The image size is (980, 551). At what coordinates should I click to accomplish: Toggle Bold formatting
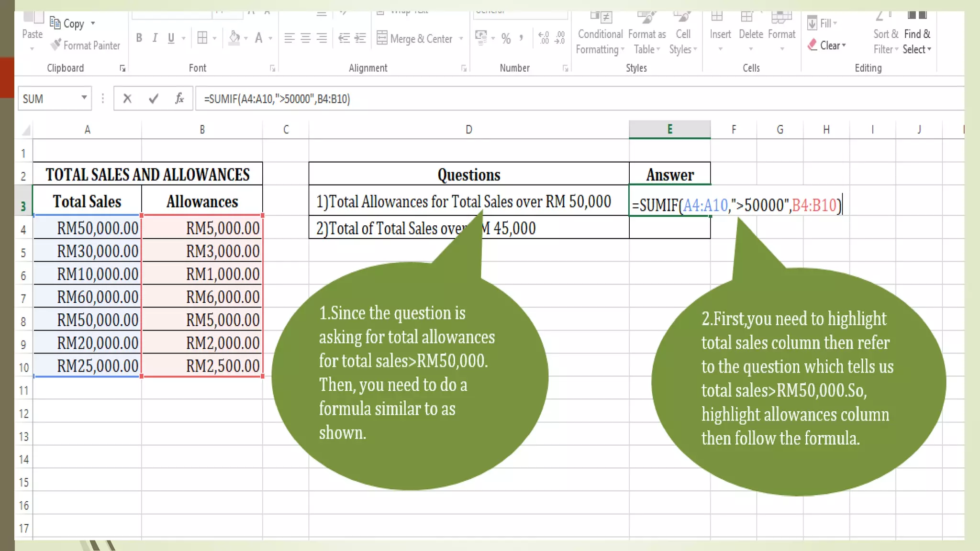pos(139,38)
